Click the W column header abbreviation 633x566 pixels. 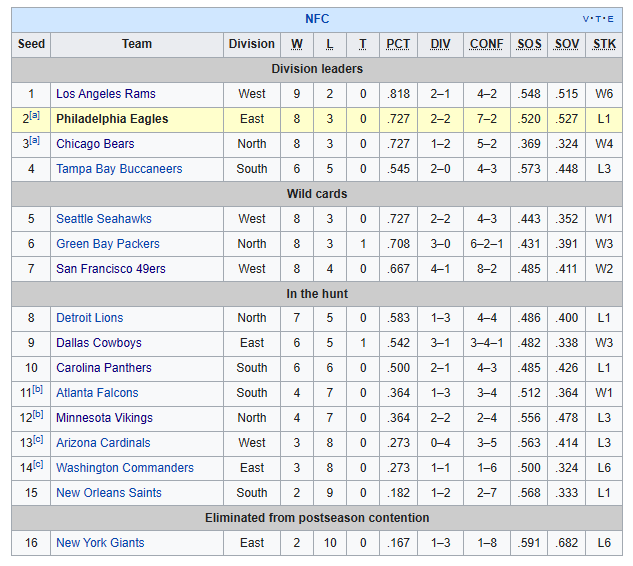pos(297,44)
